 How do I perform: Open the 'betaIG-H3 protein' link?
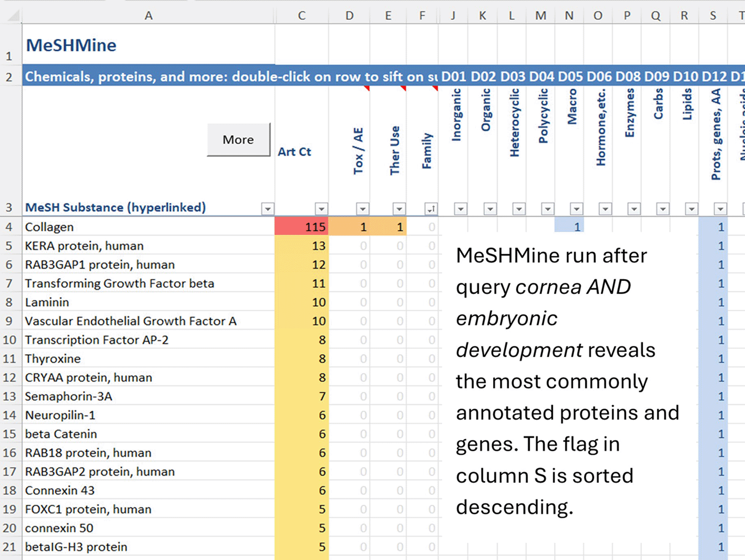point(76,547)
